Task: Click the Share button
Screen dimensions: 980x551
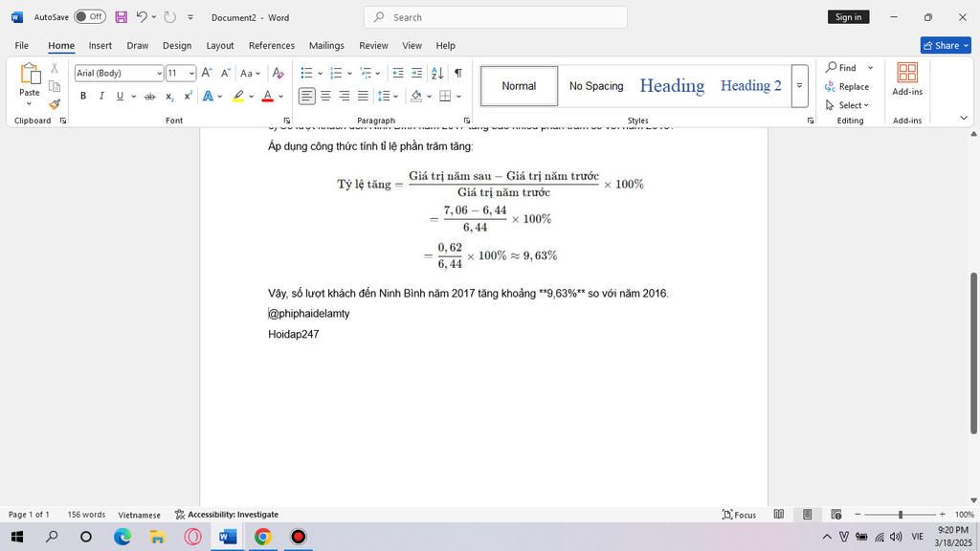Action: [x=945, y=45]
